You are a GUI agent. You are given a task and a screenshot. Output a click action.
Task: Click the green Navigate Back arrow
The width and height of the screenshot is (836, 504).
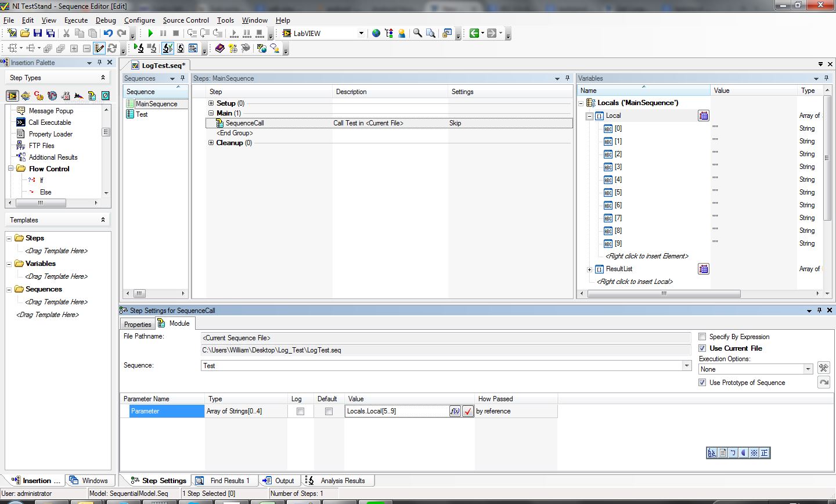pos(474,33)
